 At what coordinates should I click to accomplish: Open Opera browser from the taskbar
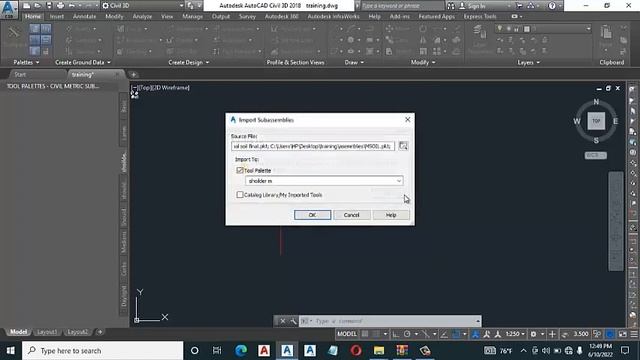pos(356,351)
